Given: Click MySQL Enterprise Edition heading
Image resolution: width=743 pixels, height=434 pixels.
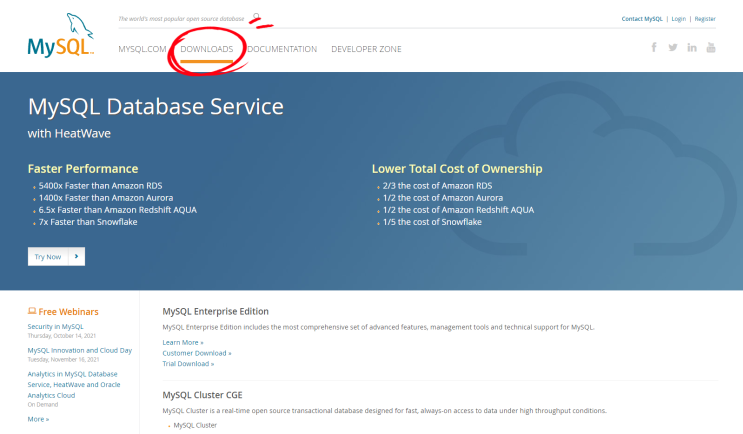Looking at the screenshot, I should pos(216,311).
